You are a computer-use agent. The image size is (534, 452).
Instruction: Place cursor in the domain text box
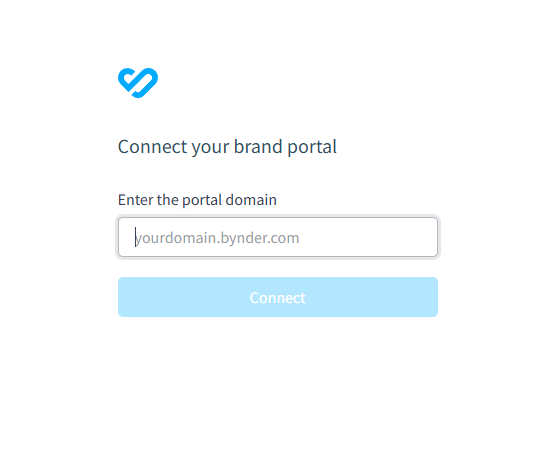click(278, 237)
